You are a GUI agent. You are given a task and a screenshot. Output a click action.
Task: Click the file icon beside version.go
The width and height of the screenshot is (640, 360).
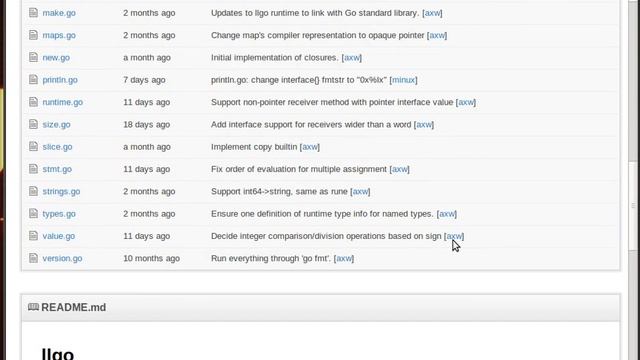(x=33, y=258)
